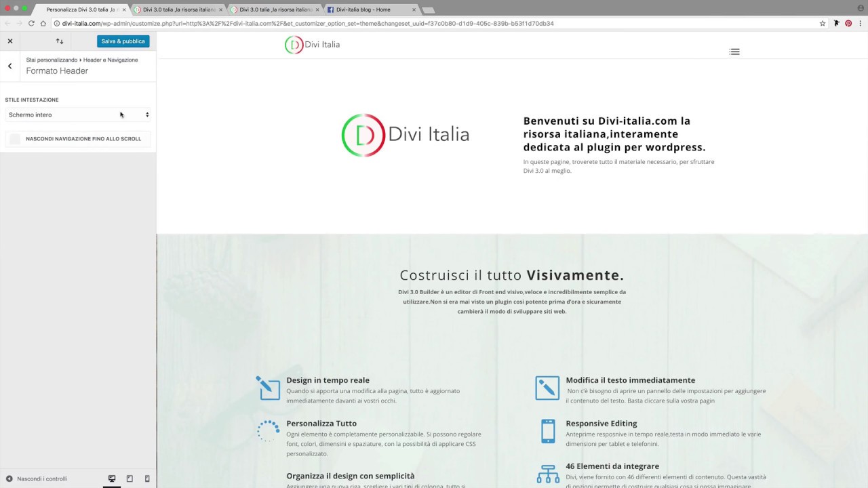
Task: Click the Salva & pubblica button
Action: coord(123,41)
